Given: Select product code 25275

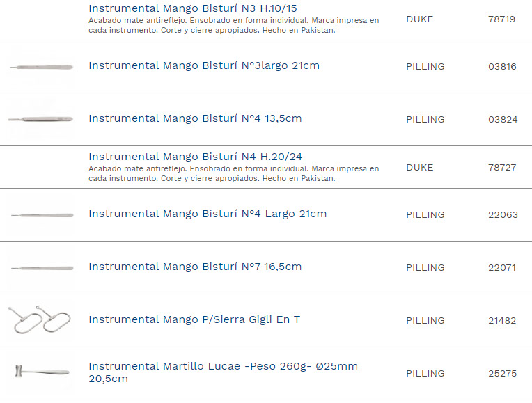Looking at the screenshot, I should (502, 374).
